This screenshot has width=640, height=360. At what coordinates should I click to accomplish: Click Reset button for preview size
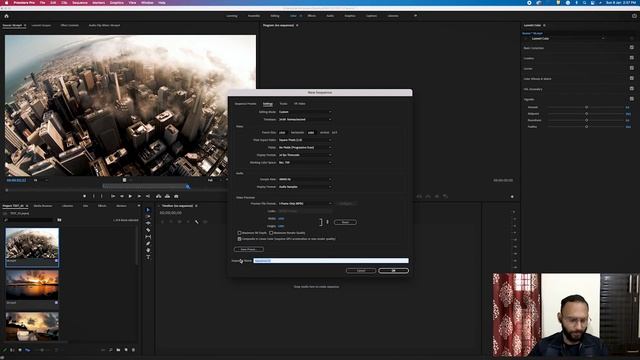[345, 222]
